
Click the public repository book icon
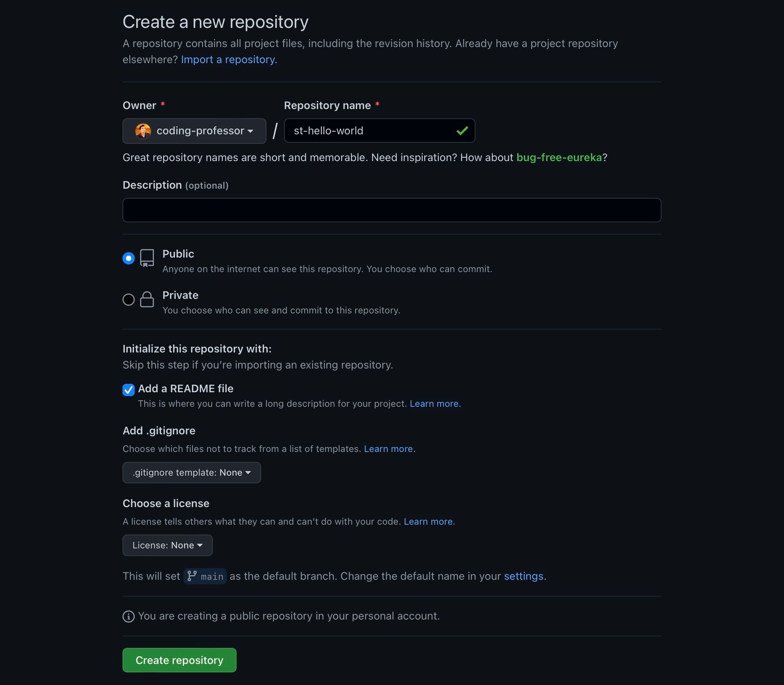point(147,258)
